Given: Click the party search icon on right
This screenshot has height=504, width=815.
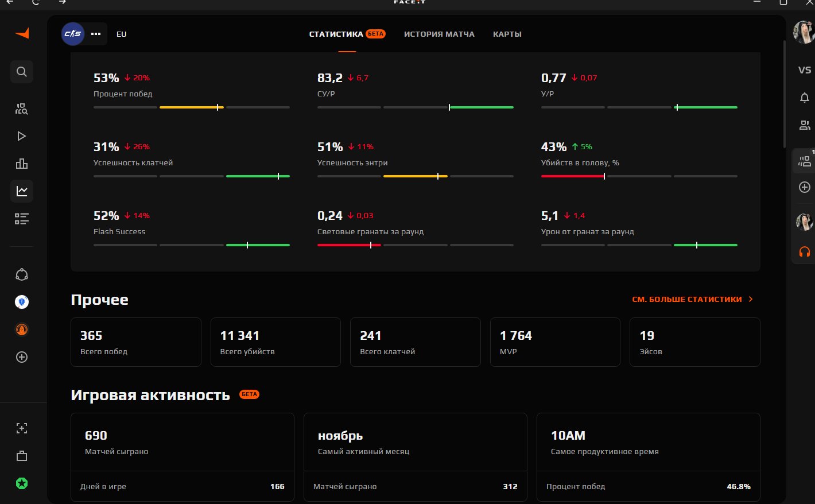Looking at the screenshot, I should (x=805, y=161).
